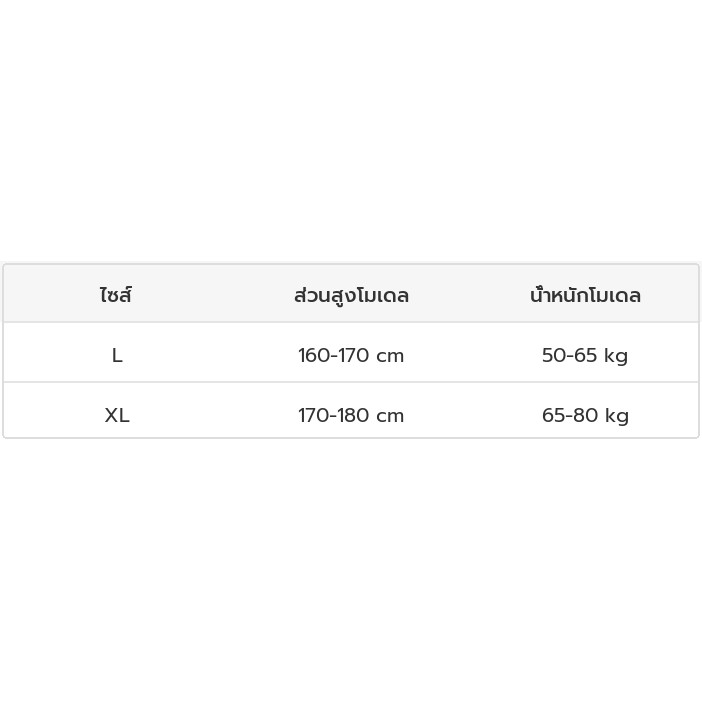Click the cm unit in the XL row

[390, 416]
